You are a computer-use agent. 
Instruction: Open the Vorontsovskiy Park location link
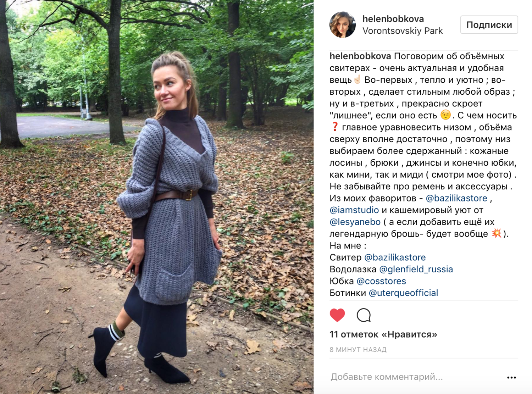point(403,31)
